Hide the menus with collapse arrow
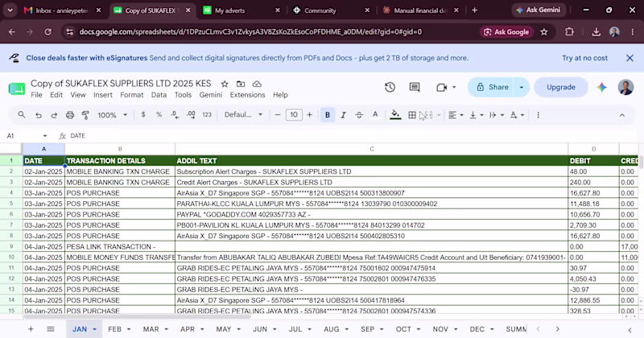Screen dimensions: 644x338 [621, 115]
